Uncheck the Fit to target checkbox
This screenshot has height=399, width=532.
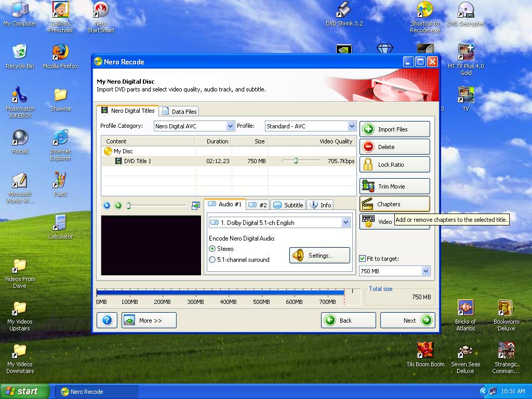[x=362, y=259]
